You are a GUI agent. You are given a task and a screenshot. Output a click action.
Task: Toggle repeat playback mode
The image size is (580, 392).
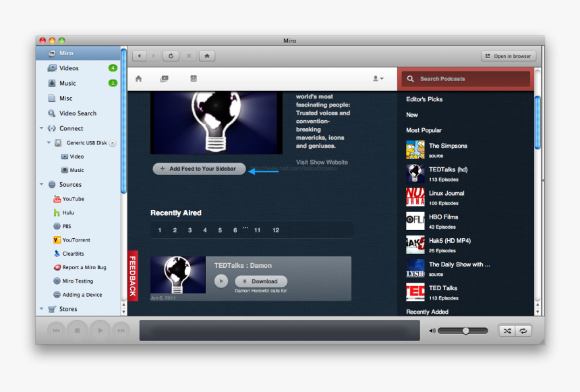[523, 331]
